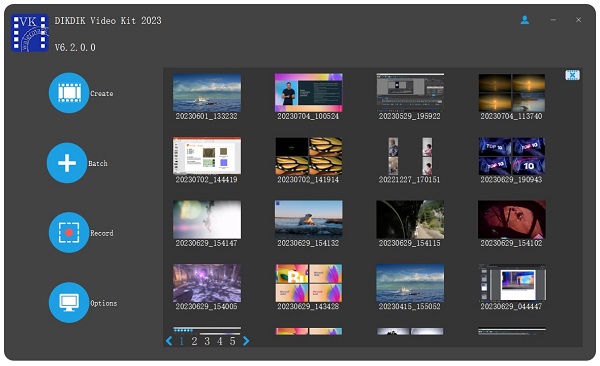Viewport: 600px width, 366px height.
Task: Click the user account icon
Action: coord(525,20)
